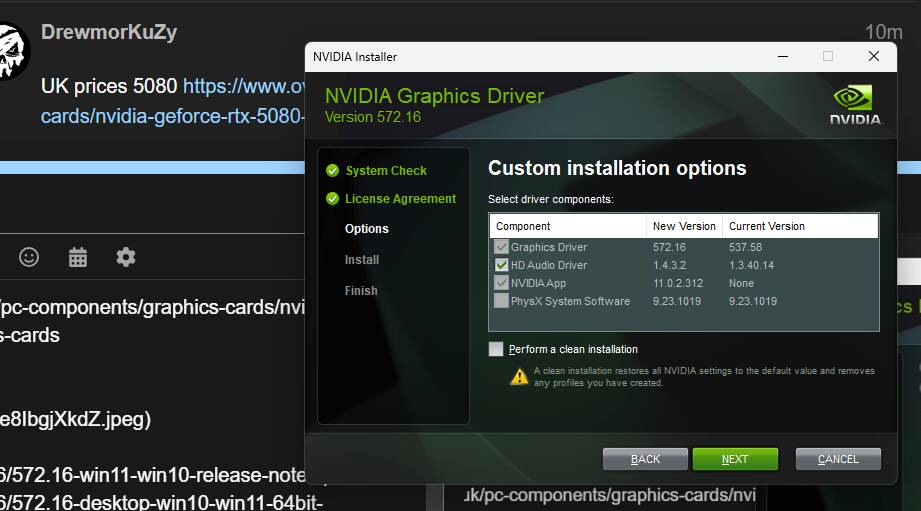
Task: Open the gear settings icon in chat toolbar
Action: (x=126, y=257)
